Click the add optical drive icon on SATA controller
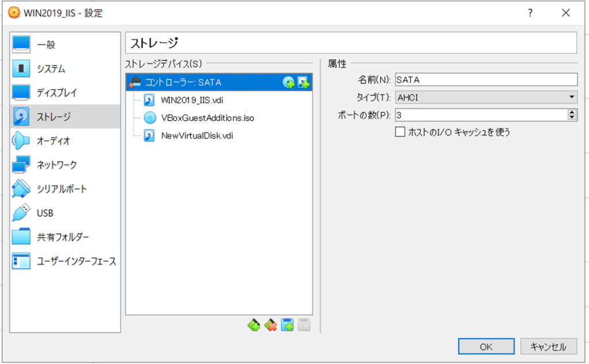 [x=289, y=83]
